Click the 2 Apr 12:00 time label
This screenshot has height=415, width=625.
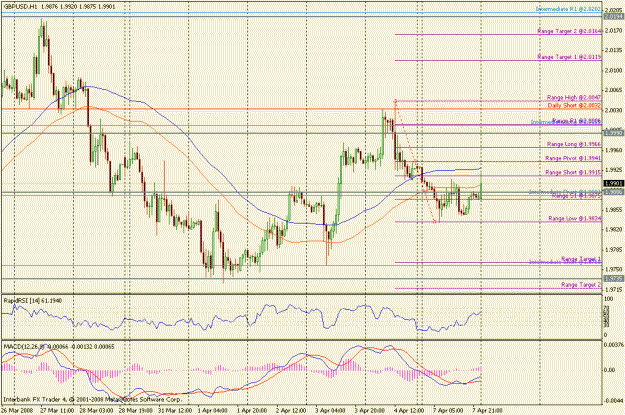[291, 410]
